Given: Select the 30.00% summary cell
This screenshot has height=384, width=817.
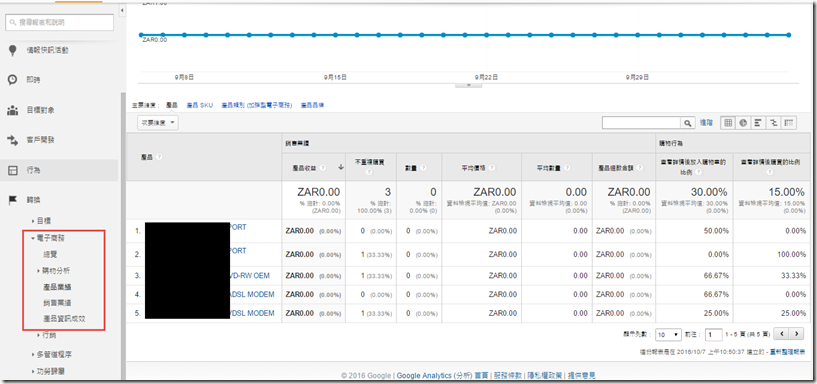Looking at the screenshot, I should point(695,200).
